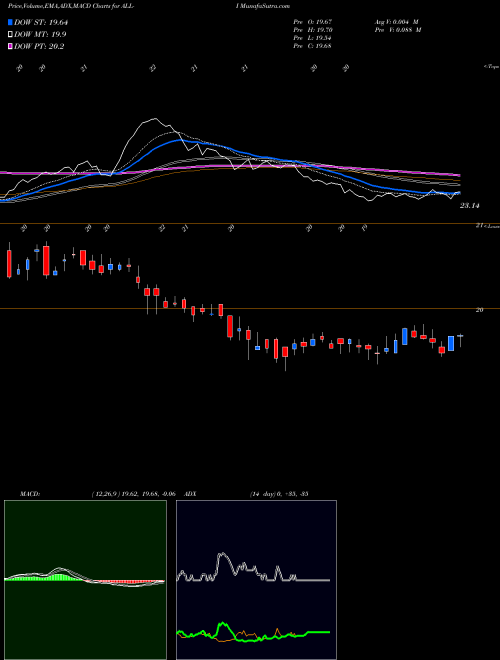Click the white price line peak in EMA chart
This screenshot has height=660, width=500.
click(x=154, y=120)
